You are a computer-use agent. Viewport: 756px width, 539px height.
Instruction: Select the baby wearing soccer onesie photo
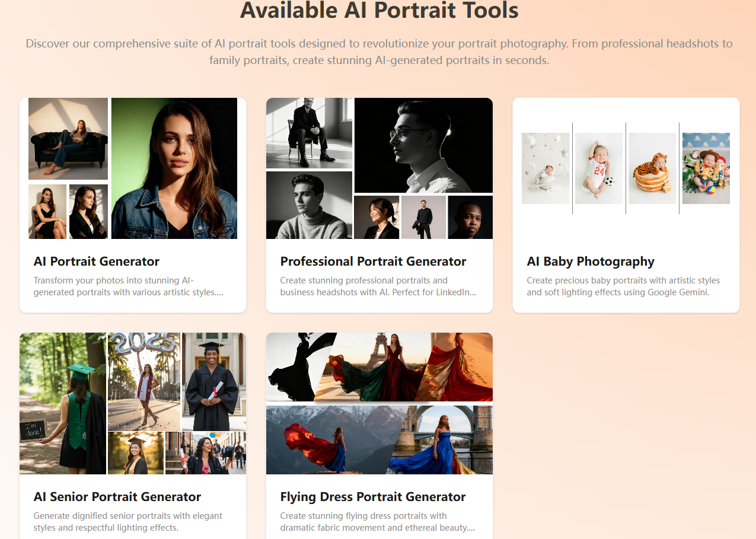599,168
